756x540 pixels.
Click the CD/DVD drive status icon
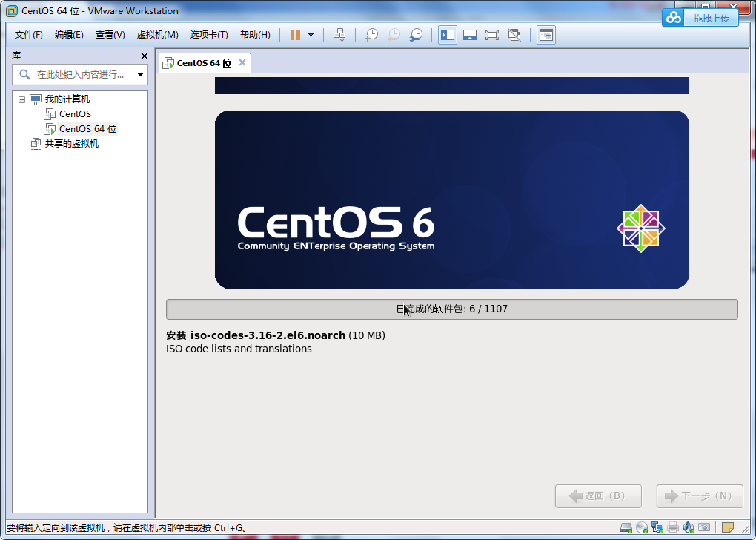pos(642,527)
